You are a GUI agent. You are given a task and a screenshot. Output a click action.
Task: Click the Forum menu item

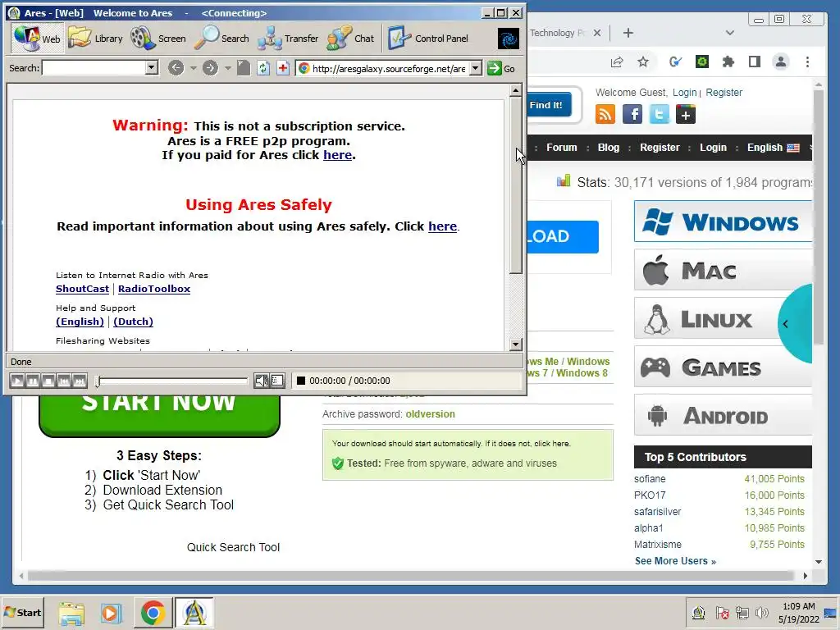point(561,148)
